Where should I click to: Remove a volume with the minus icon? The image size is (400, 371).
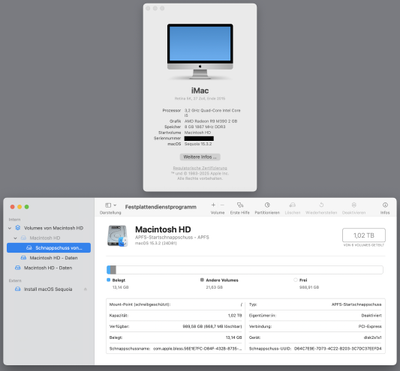(x=222, y=205)
